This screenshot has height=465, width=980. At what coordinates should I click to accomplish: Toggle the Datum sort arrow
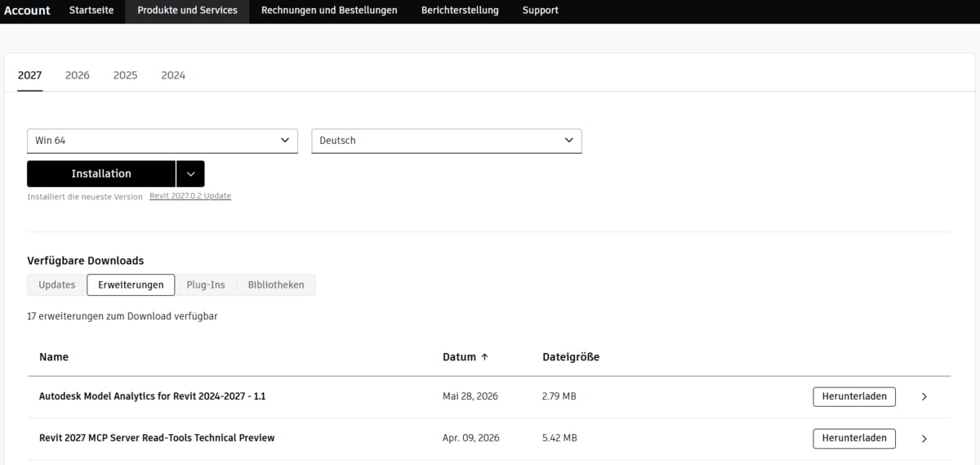point(484,357)
